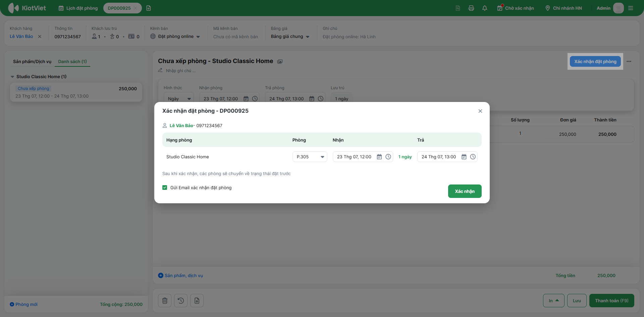Open dialog Nhận time clock icon
This screenshot has height=317, width=644.
point(388,157)
